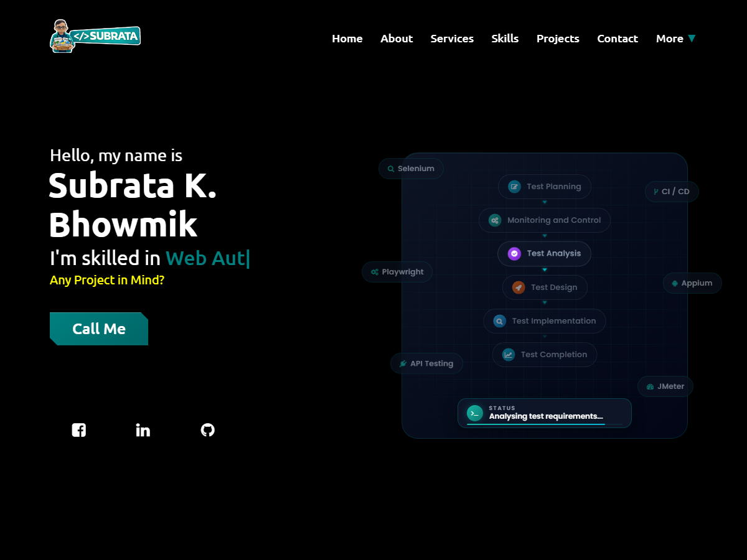The image size is (747, 560).
Task: Click the Call Me button
Action: 99,329
